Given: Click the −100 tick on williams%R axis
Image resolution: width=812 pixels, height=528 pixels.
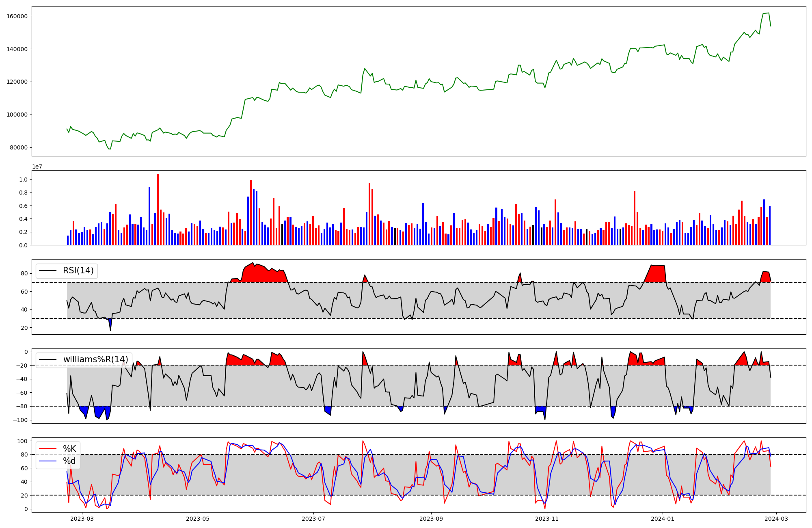Looking at the screenshot, I should click(20, 420).
